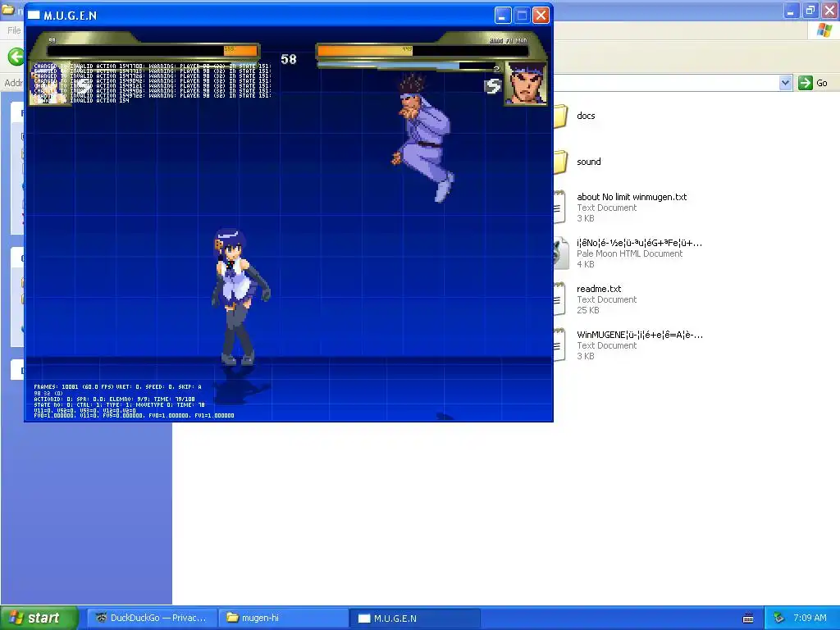
Task: Click the readme.txt file icon
Action: pos(559,299)
